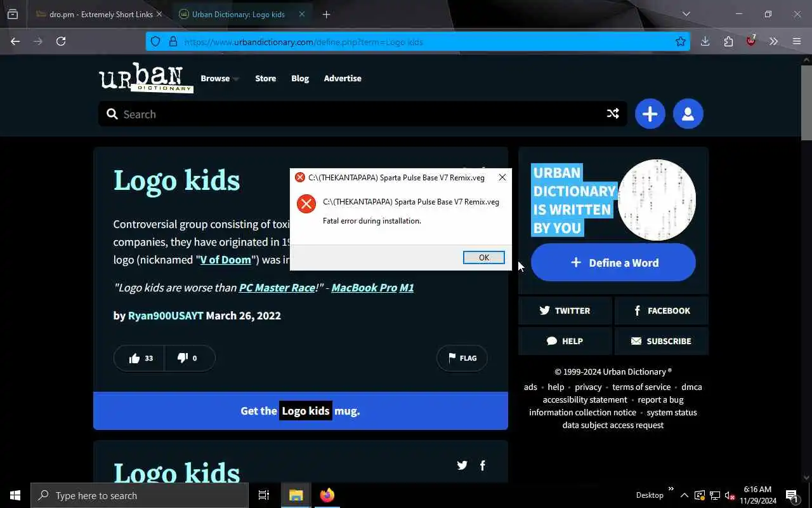Thumbs up the Logo kids definition
The height and width of the screenshot is (508, 812).
140,358
